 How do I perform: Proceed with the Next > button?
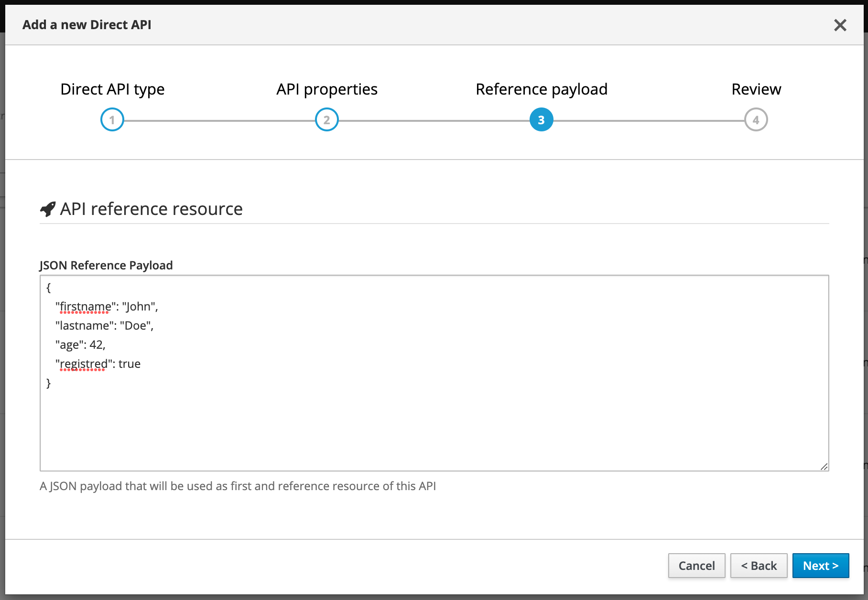[820, 566]
